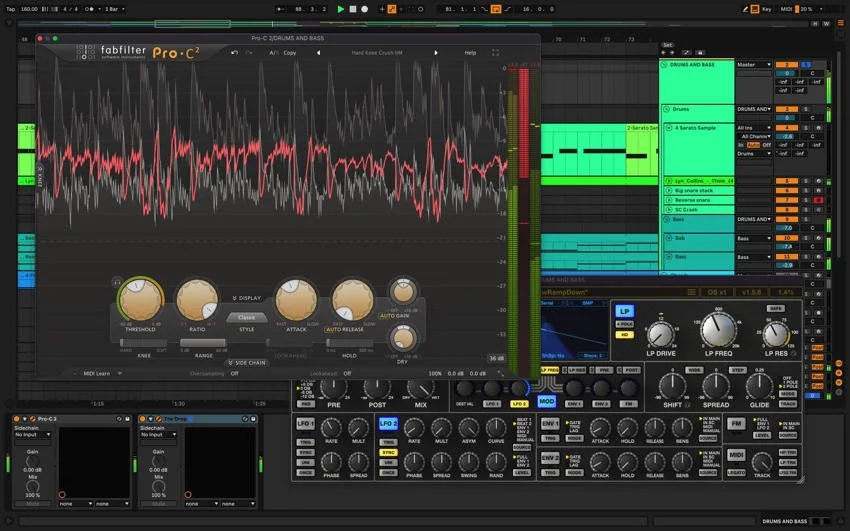The image size is (850, 531).
Task: Redo in the Pro-C 2 header
Action: coord(249,53)
